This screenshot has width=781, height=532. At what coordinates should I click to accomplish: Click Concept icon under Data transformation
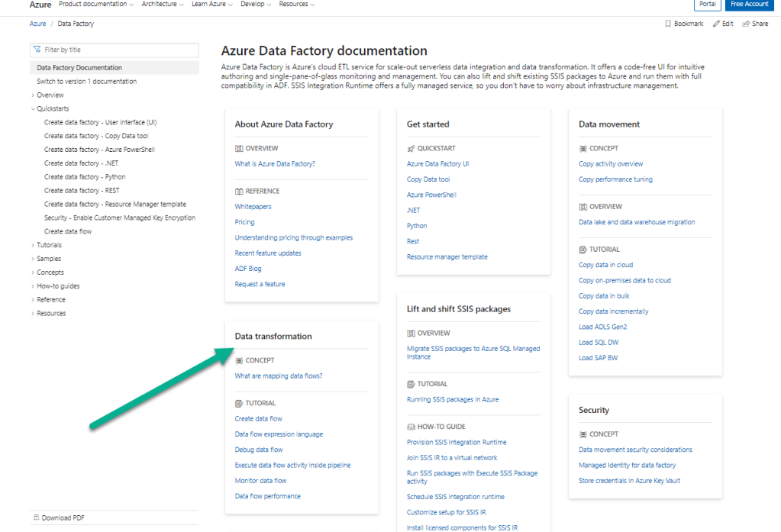pos(239,360)
